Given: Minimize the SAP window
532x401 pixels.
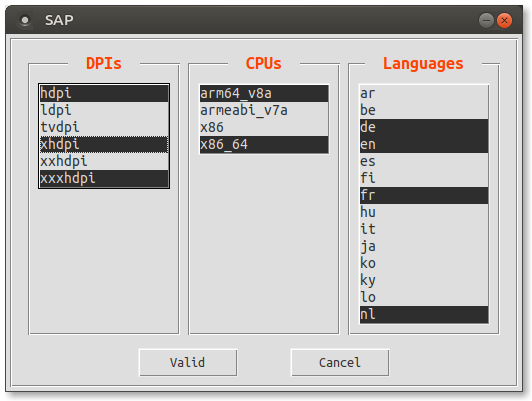Looking at the screenshot, I should 486,20.
